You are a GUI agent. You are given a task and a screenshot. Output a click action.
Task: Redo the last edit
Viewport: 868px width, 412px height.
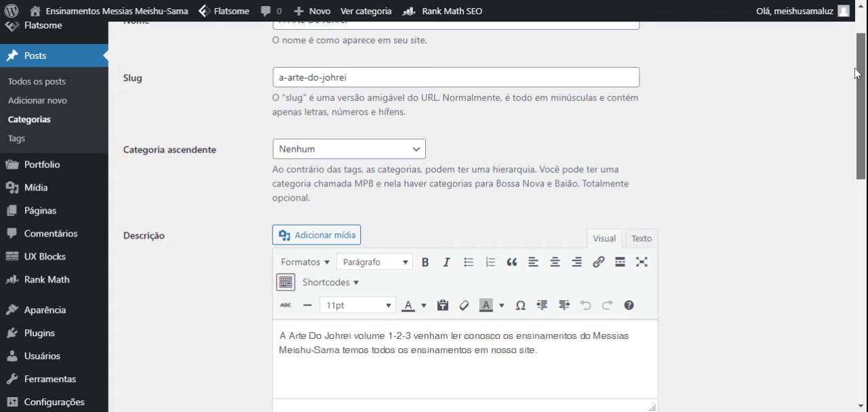coord(608,306)
